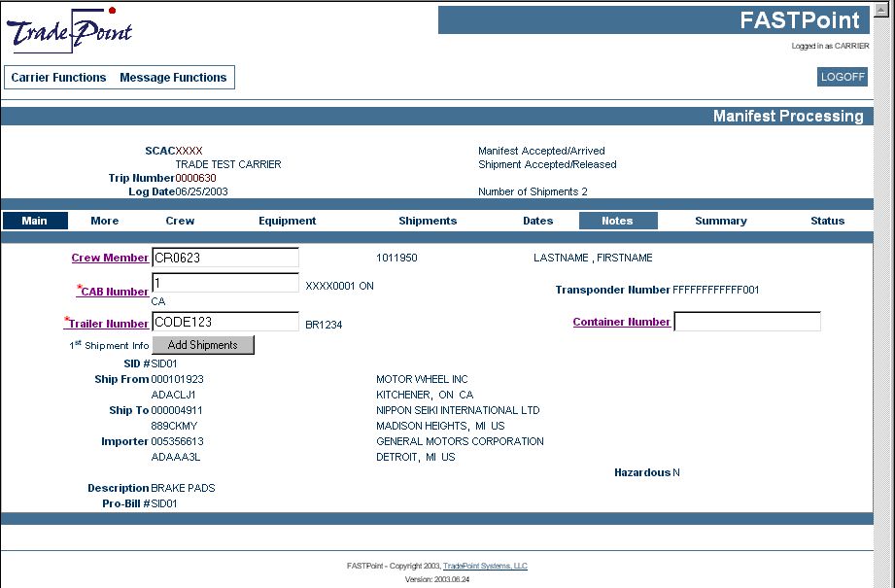
Task: Click the text Manifest Accepted/Arrived
Action: (541, 151)
